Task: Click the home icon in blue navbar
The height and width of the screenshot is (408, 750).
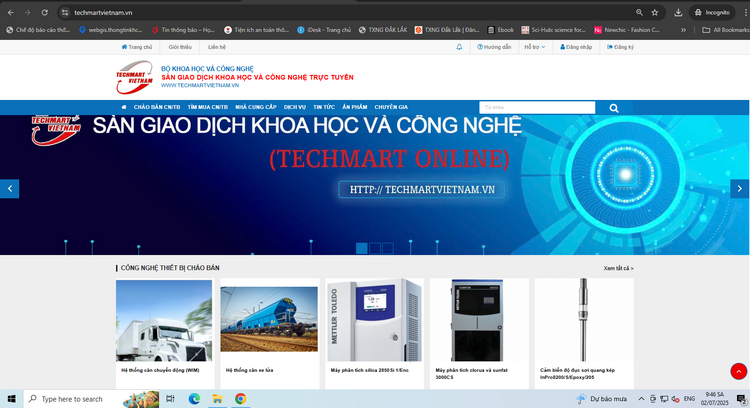Action: (124, 107)
